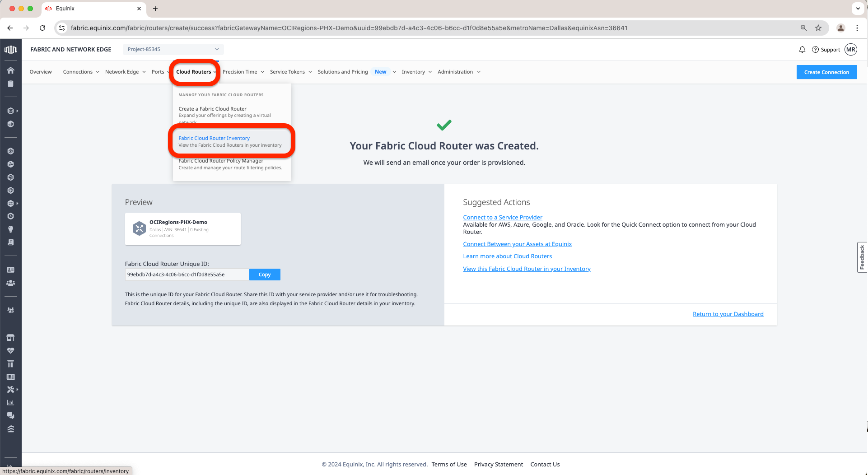Image resolution: width=868 pixels, height=475 pixels.
Task: Click the Create Connection button
Action: coord(826,72)
